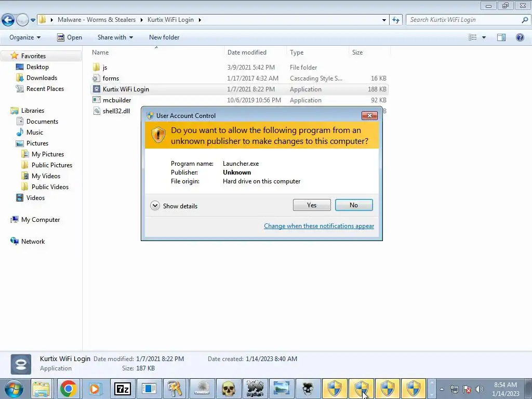Open the recent pages dropdown beside the forward button

[x=33, y=20]
